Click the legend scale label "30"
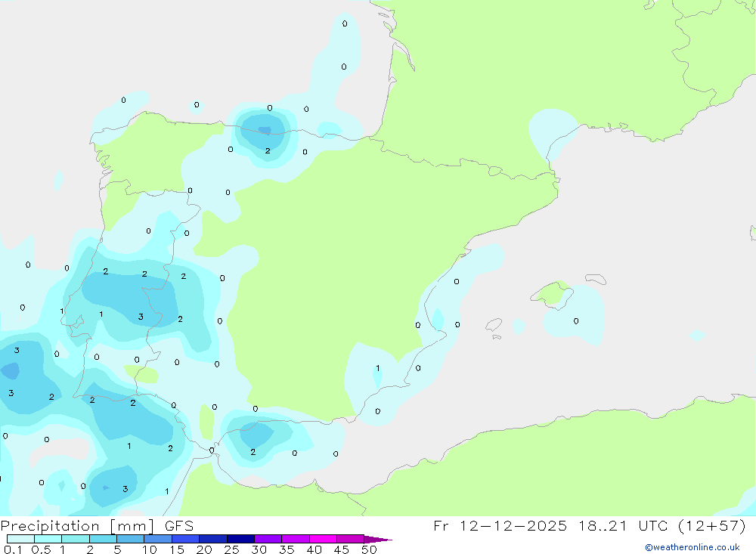 tap(259, 549)
